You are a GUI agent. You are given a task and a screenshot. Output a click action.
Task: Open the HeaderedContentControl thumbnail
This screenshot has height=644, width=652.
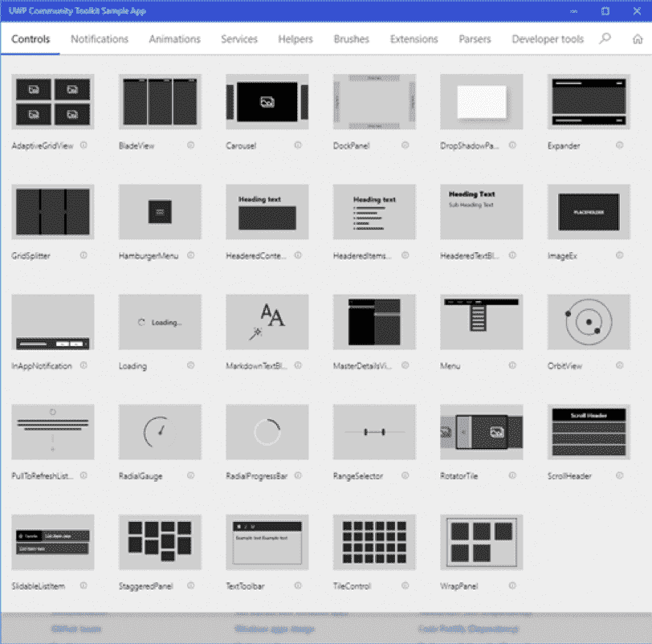267,212
